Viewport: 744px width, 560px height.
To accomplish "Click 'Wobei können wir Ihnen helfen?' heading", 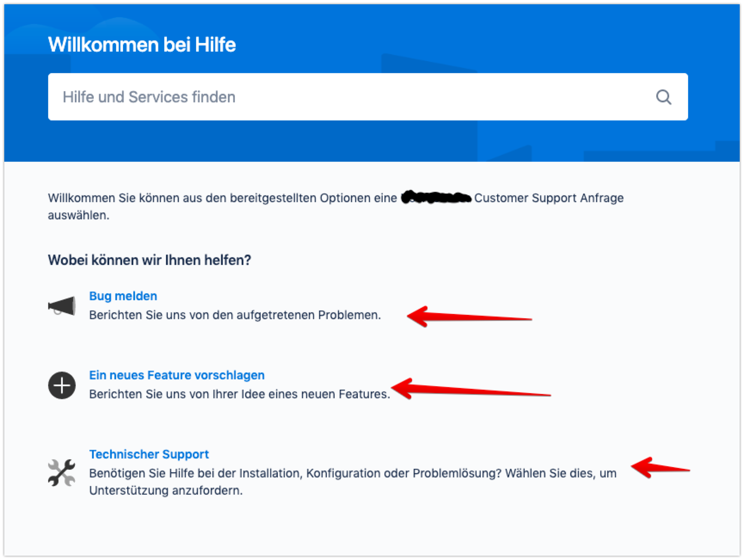I will pos(149,260).
